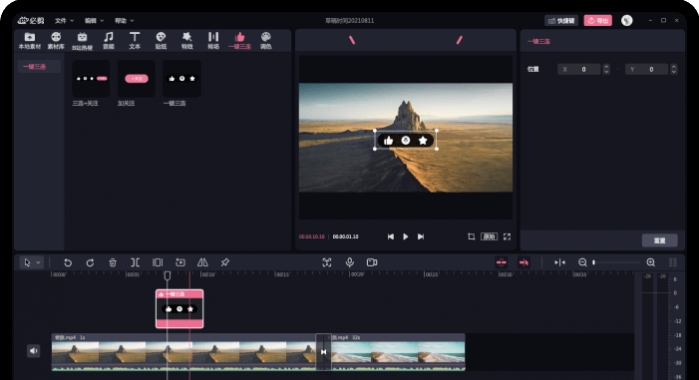Open the 调色 color palette tab
This screenshot has height=380, width=699.
pos(266,41)
